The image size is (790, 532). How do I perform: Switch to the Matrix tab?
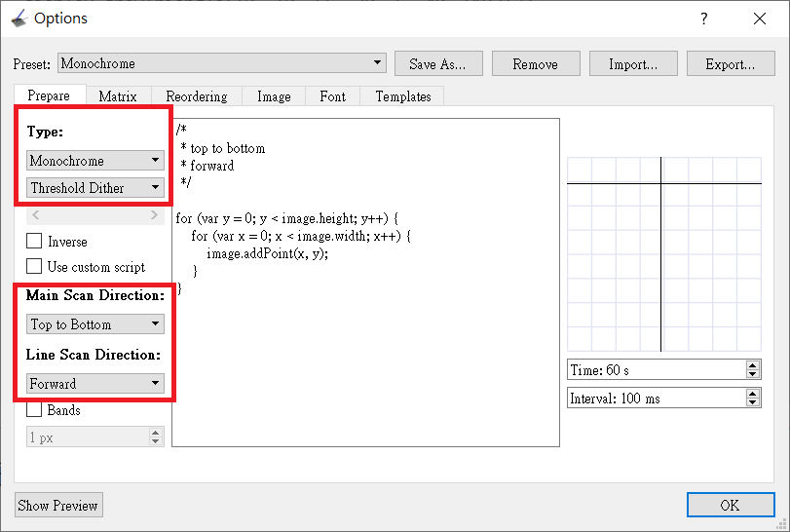point(117,96)
